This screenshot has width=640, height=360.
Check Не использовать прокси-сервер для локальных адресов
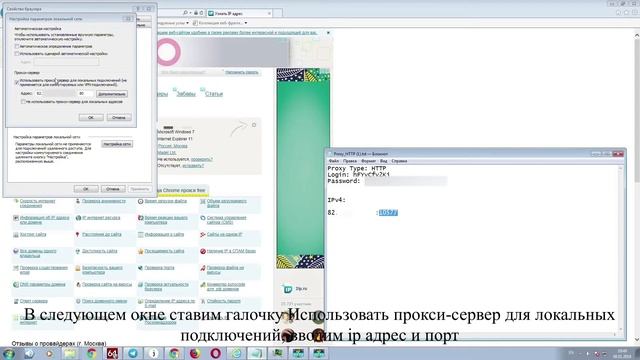[23, 102]
